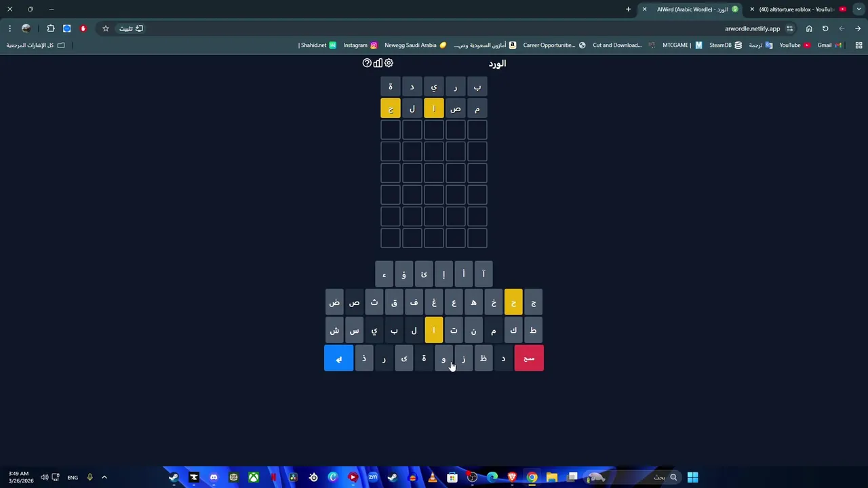Select the yellow ح tile in the second guess row
This screenshot has width=868, height=488.
(391, 108)
